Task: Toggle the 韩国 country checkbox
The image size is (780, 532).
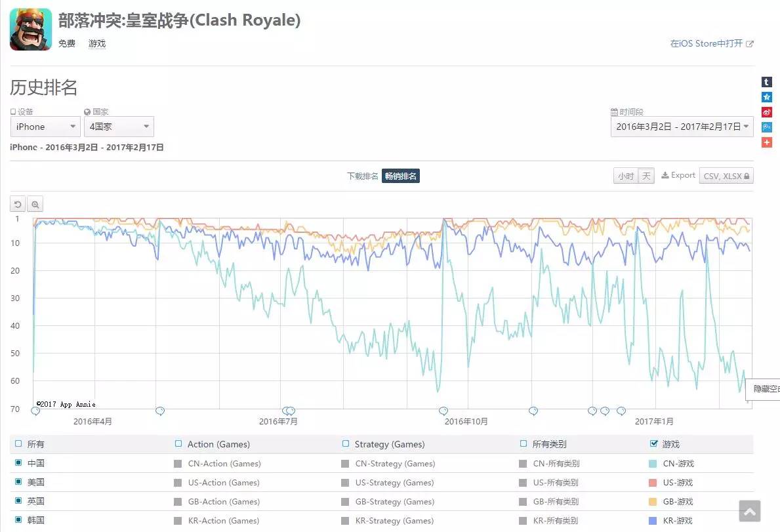Action: click(18, 520)
